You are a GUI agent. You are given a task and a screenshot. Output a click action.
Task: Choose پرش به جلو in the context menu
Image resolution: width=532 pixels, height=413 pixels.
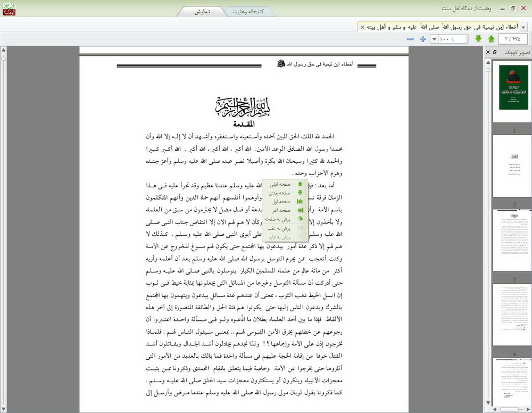coord(285,237)
